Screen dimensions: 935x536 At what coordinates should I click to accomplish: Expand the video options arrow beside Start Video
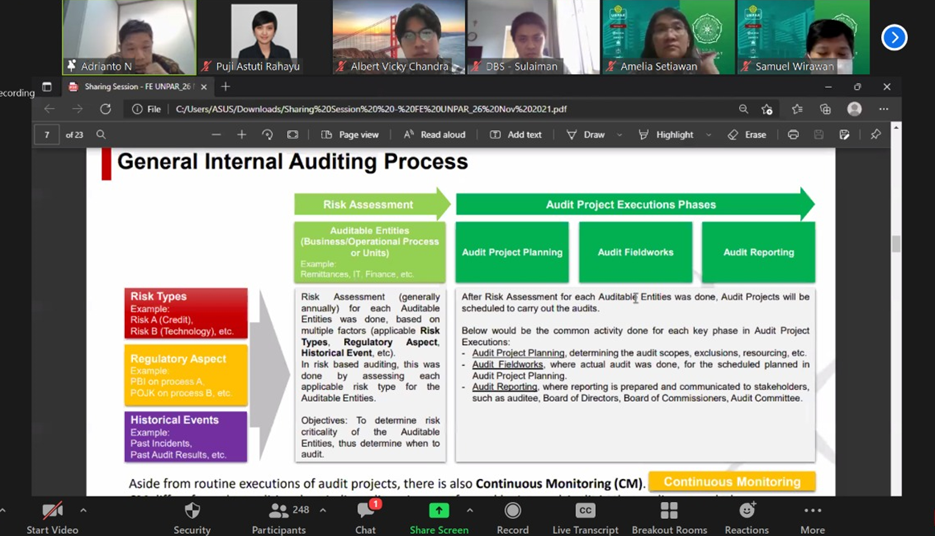pyautogui.click(x=83, y=511)
